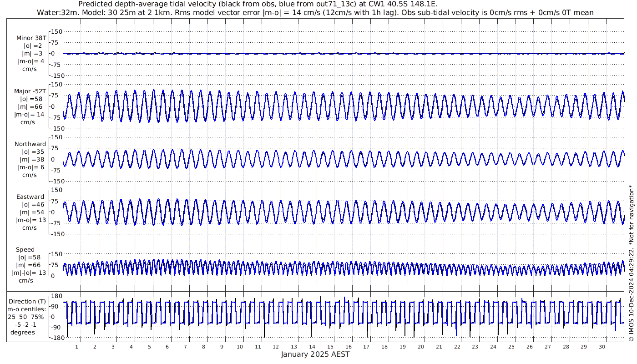Click '|o| =46' in the Eastward panel
The image size is (637, 364).
point(33,205)
